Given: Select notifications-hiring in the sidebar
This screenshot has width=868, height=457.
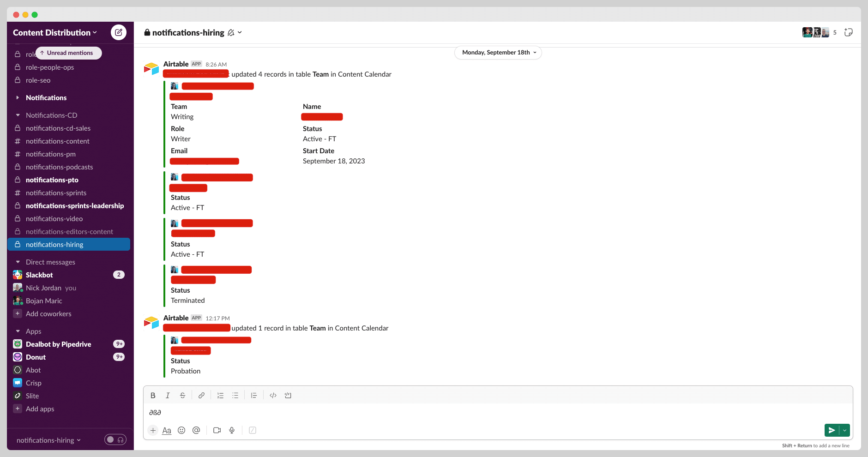Looking at the screenshot, I should click(69, 245).
